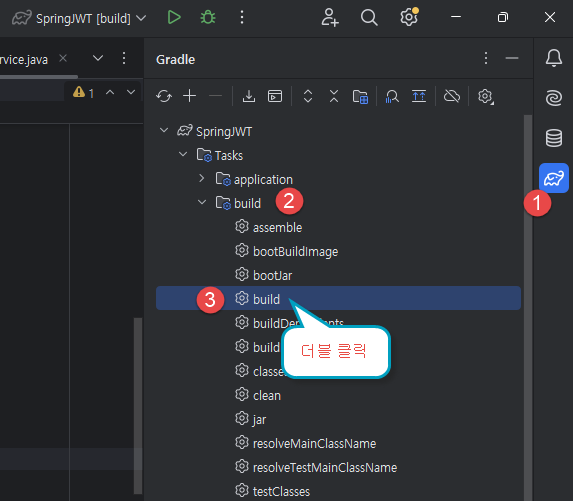Open Gradle panel options menu

[486, 58]
